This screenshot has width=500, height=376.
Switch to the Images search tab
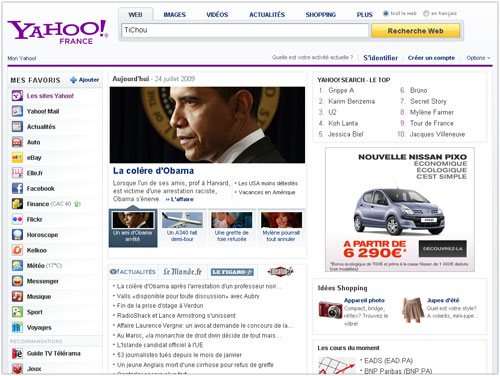(x=174, y=15)
